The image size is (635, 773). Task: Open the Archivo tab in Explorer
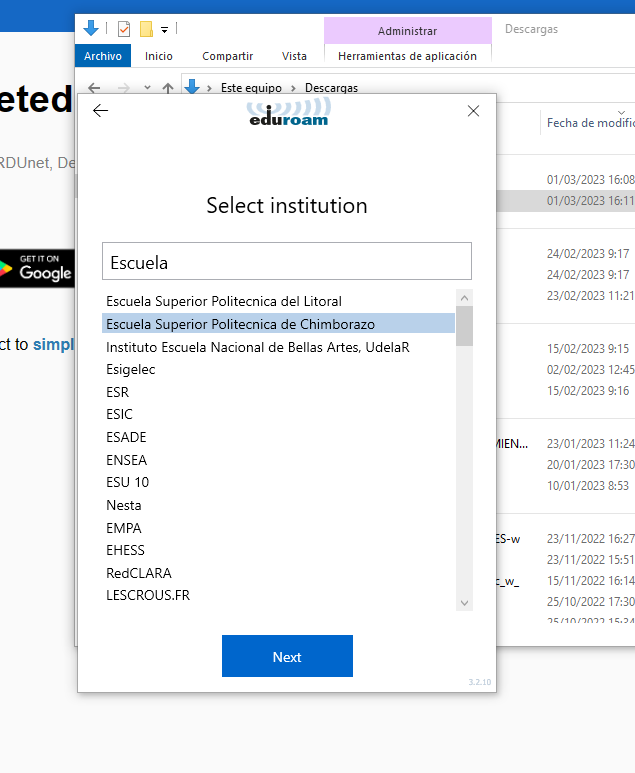(103, 56)
